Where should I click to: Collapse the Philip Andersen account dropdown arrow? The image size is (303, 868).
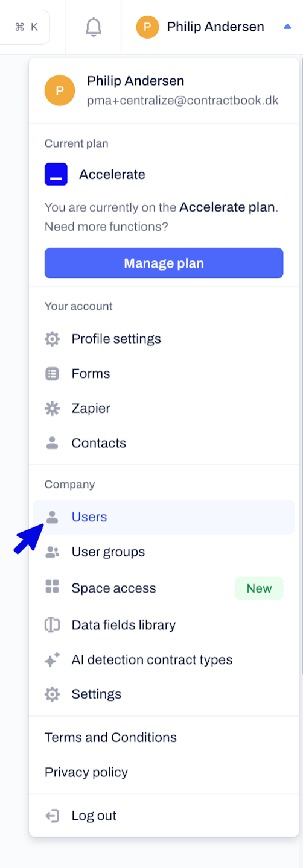point(287,27)
